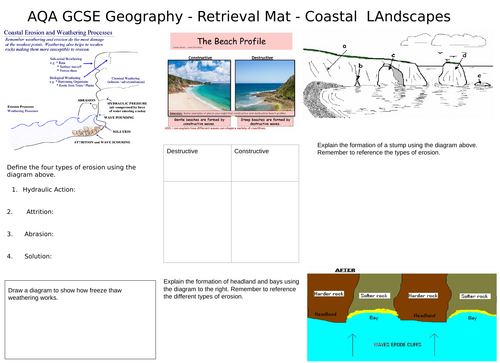Select the Explain the formation of a stump prompt
The height and width of the screenshot is (363, 500).
click(x=397, y=149)
